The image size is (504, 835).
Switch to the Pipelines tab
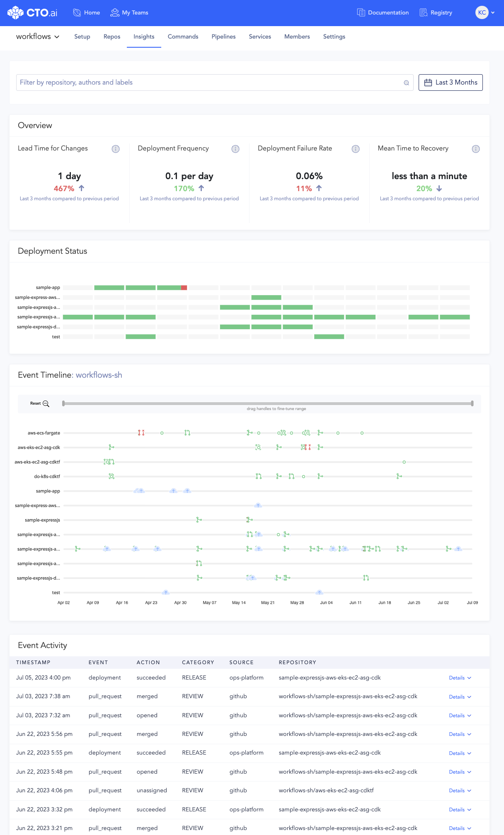223,36
